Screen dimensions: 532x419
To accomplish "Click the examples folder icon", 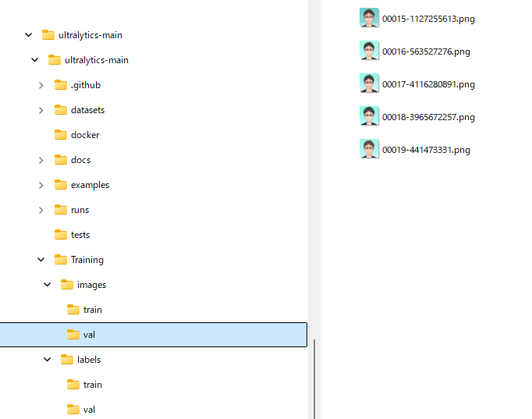I will [61, 185].
